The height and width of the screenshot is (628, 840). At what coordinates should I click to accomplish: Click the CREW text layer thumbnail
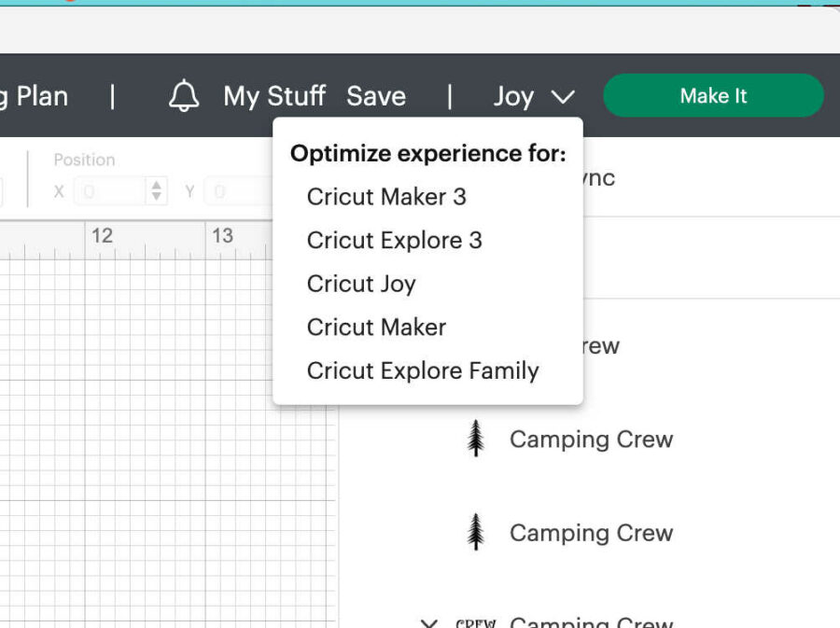click(x=475, y=621)
